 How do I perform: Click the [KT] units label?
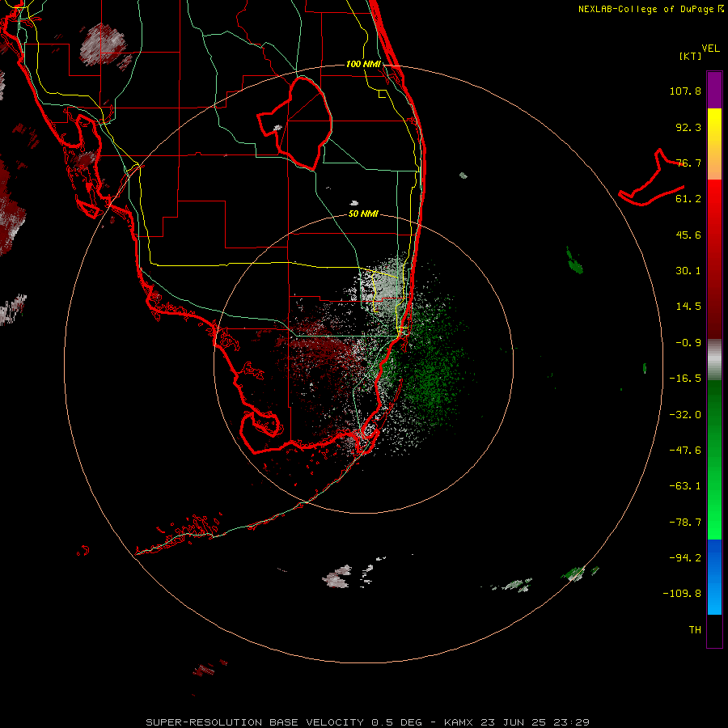691,56
